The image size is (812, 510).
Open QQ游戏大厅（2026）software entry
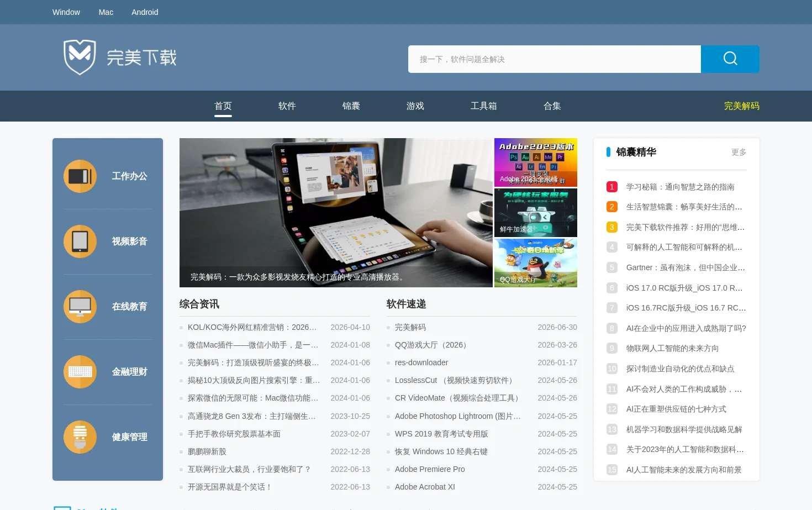click(x=433, y=345)
